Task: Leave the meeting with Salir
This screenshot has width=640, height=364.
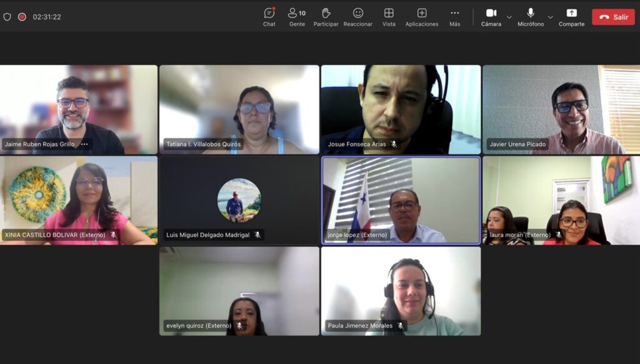Action: (614, 17)
